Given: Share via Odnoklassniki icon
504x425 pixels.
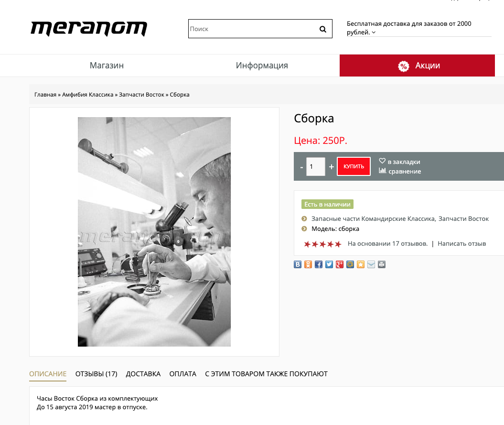Looking at the screenshot, I should pos(308,264).
